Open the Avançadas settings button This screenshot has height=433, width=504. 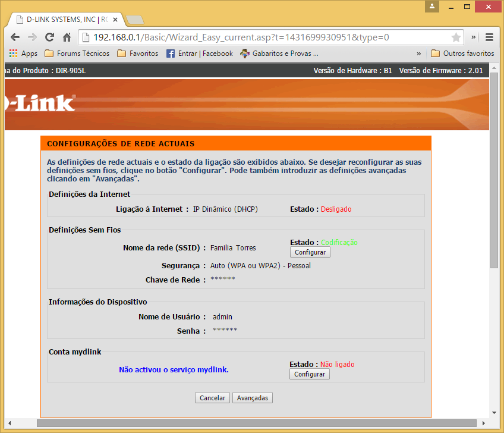[253, 398]
